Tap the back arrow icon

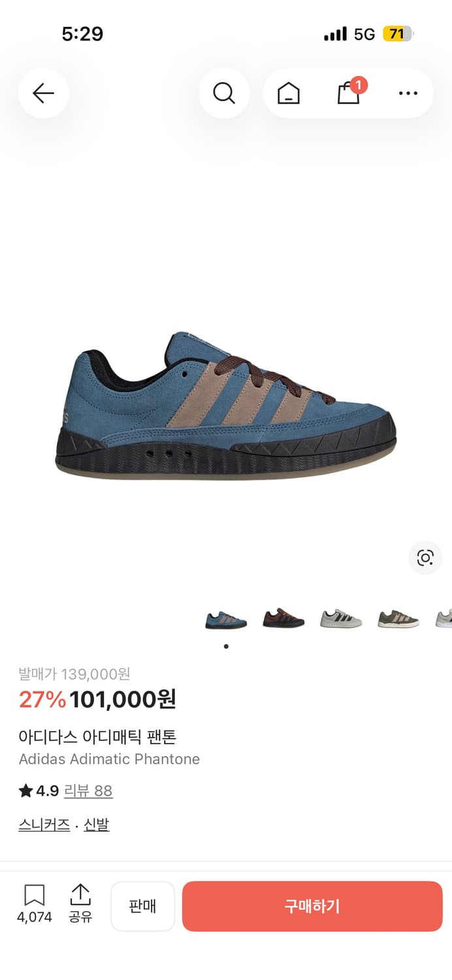click(43, 93)
